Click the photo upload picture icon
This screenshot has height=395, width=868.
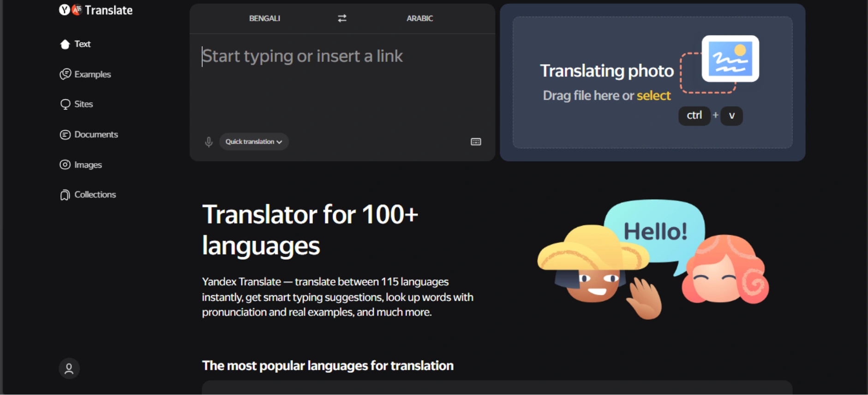click(x=730, y=59)
